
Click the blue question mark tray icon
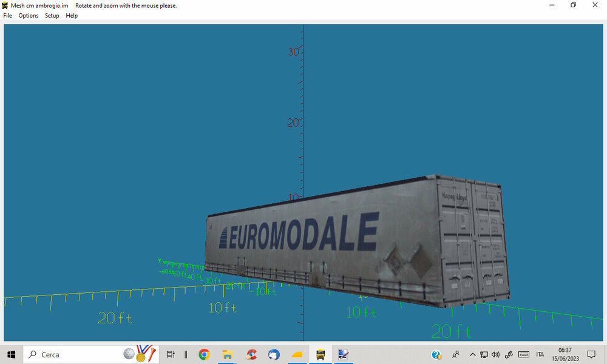pyautogui.click(x=436, y=354)
